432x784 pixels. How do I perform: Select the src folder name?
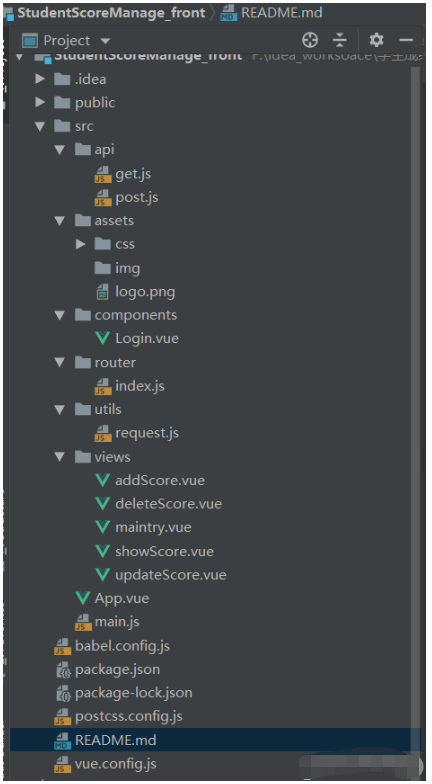click(84, 126)
